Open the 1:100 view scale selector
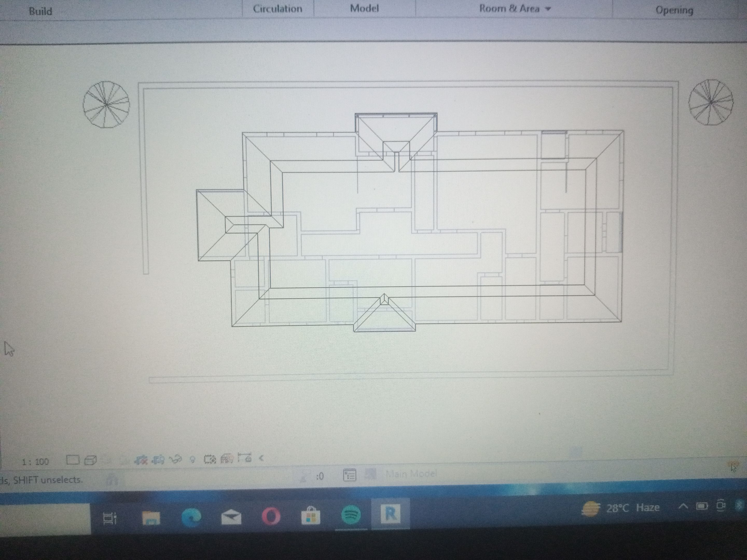The width and height of the screenshot is (747, 560). point(35,462)
